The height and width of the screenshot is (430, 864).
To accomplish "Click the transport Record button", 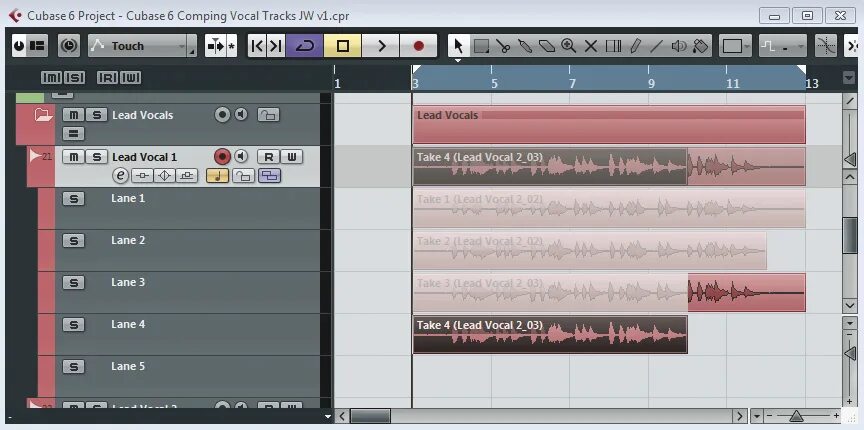I will (x=418, y=46).
